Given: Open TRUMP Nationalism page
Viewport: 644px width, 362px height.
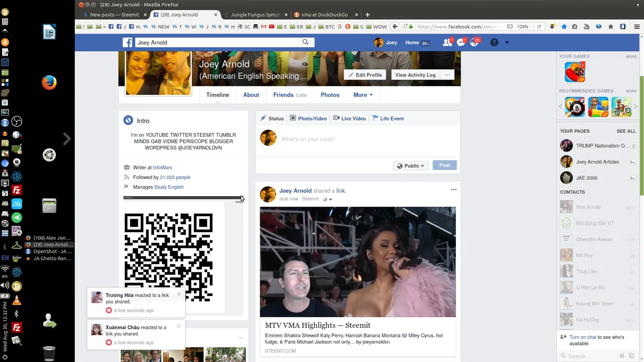Looking at the screenshot, I should pyautogui.click(x=597, y=146).
